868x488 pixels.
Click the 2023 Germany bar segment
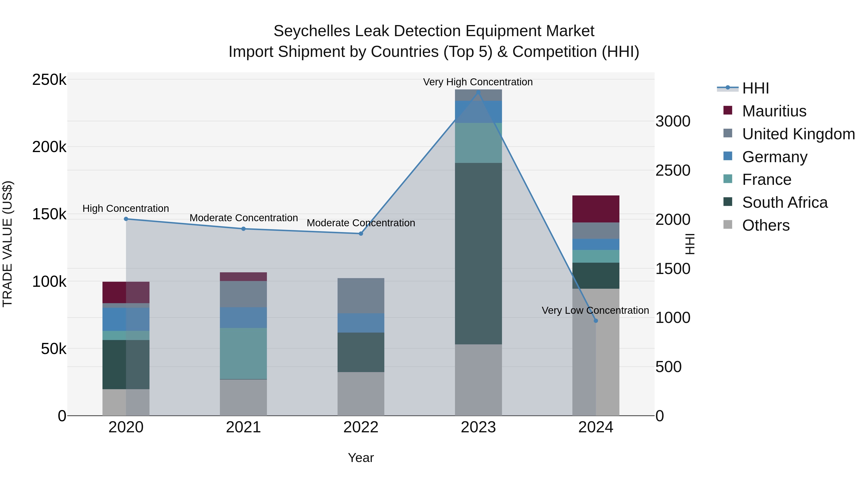[x=478, y=112]
